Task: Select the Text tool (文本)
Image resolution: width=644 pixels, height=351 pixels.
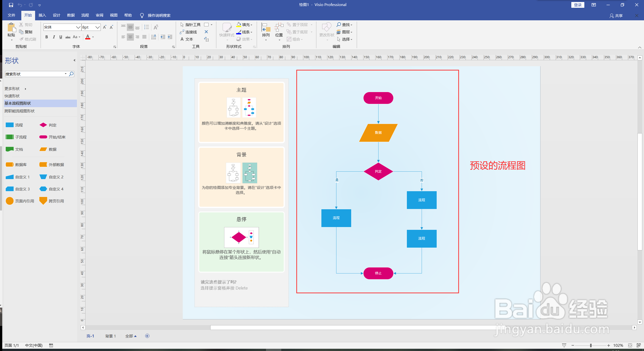Action: point(187,39)
